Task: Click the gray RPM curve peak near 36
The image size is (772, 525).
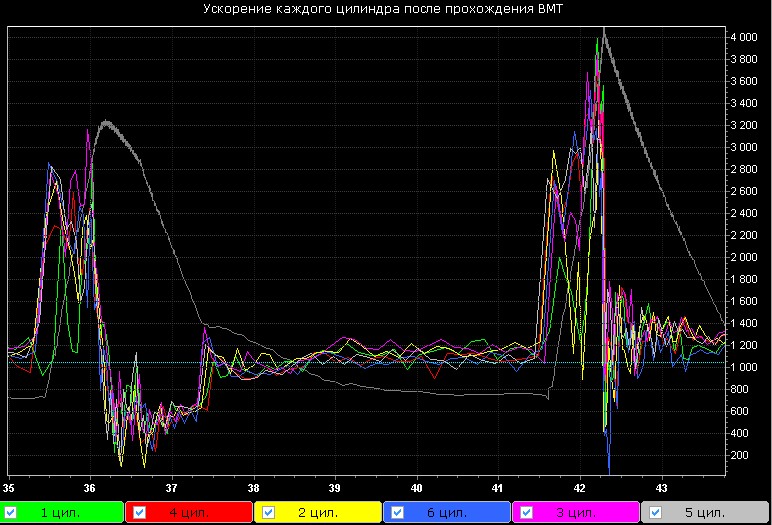Action: click(x=105, y=122)
